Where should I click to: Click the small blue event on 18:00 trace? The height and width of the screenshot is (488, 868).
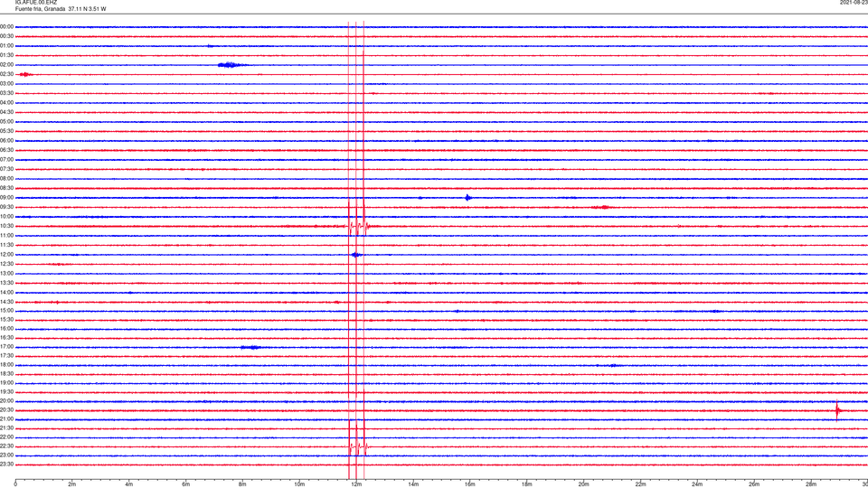coord(612,365)
